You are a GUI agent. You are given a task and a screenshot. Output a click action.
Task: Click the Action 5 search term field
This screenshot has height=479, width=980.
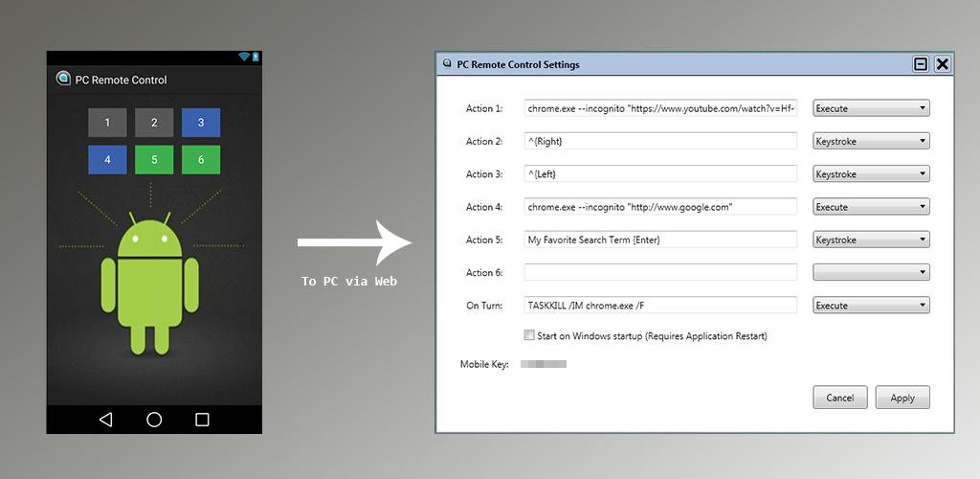[x=660, y=239]
